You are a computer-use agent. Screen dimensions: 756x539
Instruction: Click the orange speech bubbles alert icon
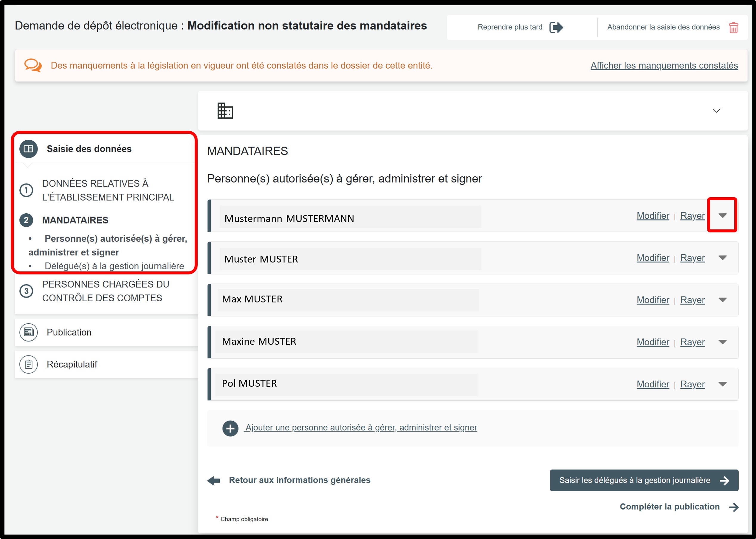(x=33, y=65)
